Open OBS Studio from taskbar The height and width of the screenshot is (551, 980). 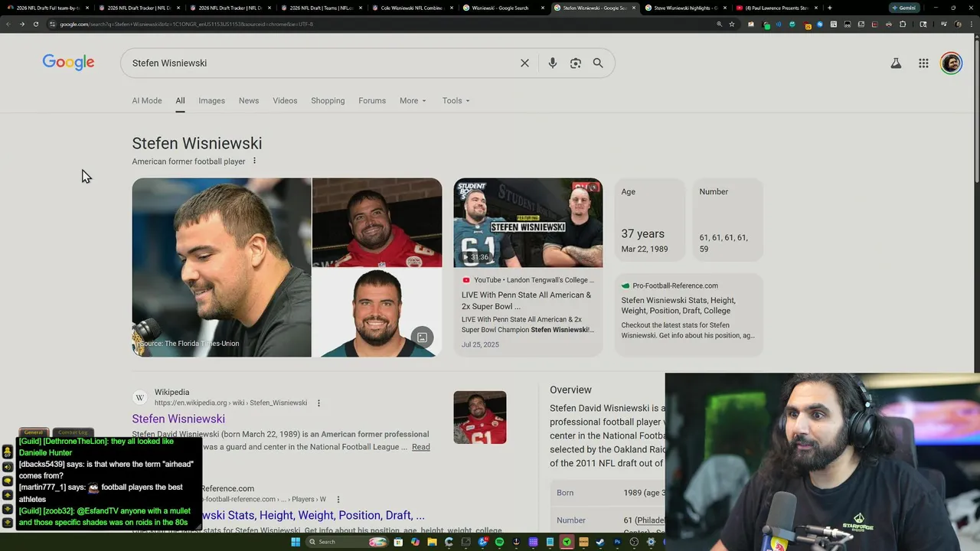coord(634,542)
